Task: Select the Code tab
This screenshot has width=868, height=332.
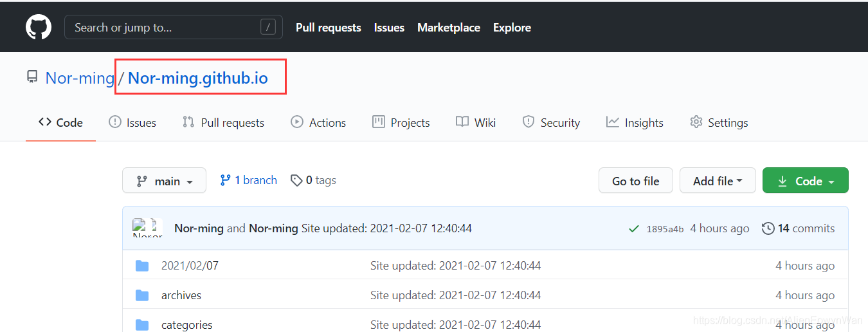Action: 60,122
